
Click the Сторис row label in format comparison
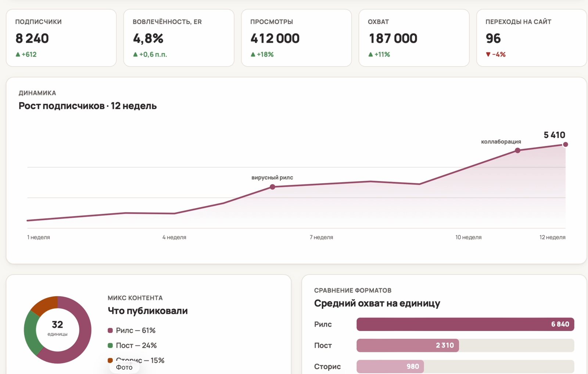pyautogui.click(x=327, y=366)
